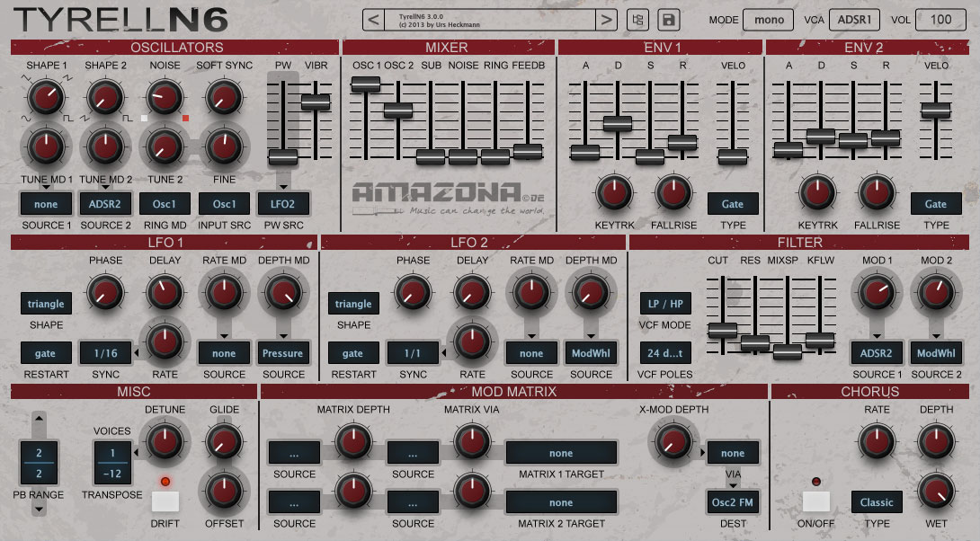Click the NOISE color knob
This screenshot has width=980, height=541.
(165, 97)
